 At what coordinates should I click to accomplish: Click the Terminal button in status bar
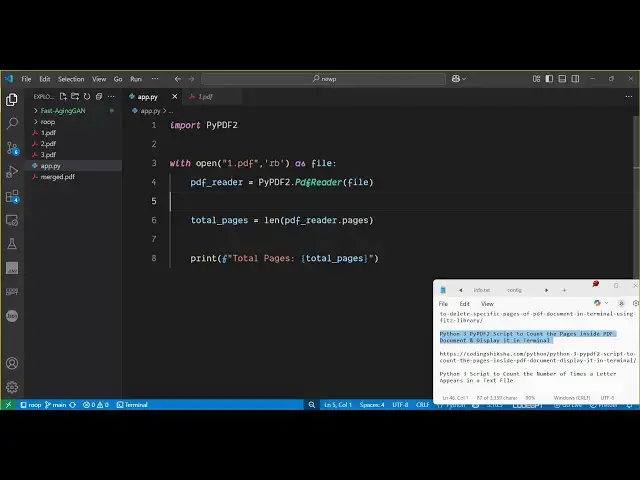(x=132, y=404)
